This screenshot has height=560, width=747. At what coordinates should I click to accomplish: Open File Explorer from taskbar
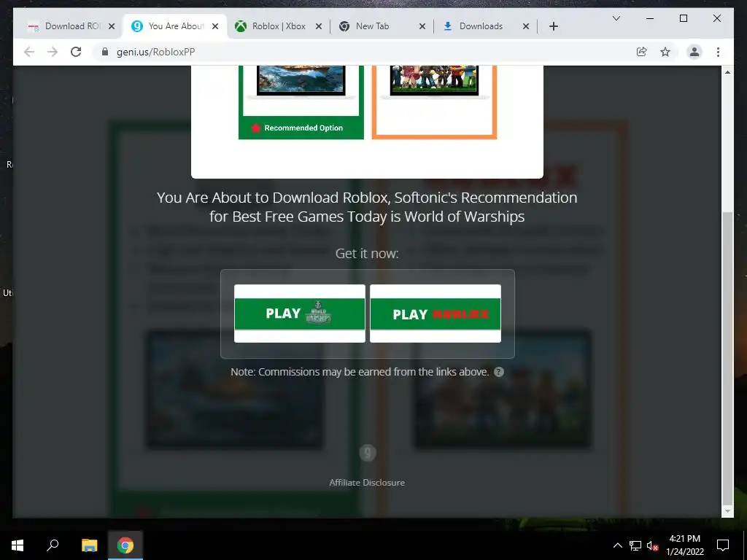tap(89, 545)
